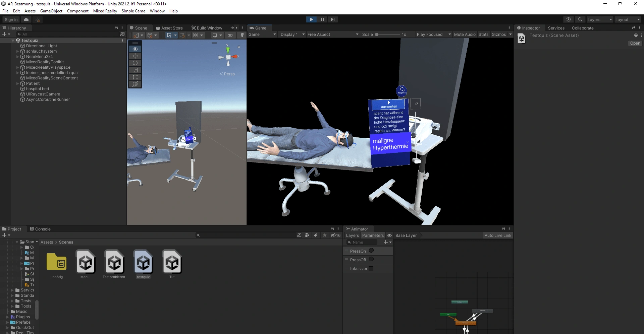Viewport: 644px width, 334px height.
Task: Select the Rotate tool in Scene overlay
Action: (x=135, y=63)
